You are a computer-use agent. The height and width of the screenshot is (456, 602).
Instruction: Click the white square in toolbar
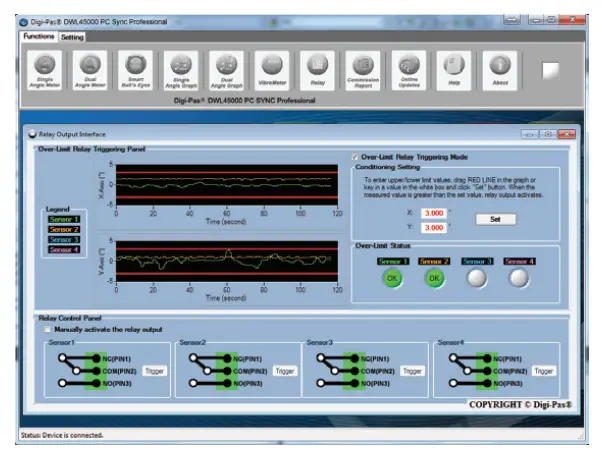pos(550,71)
